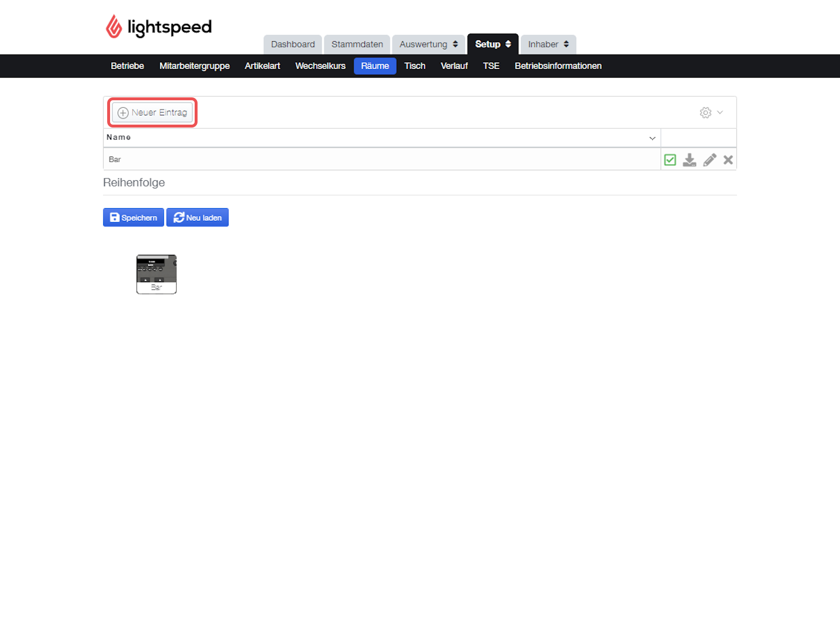Click the Neu laden button
The image size is (840, 626).
tap(198, 217)
